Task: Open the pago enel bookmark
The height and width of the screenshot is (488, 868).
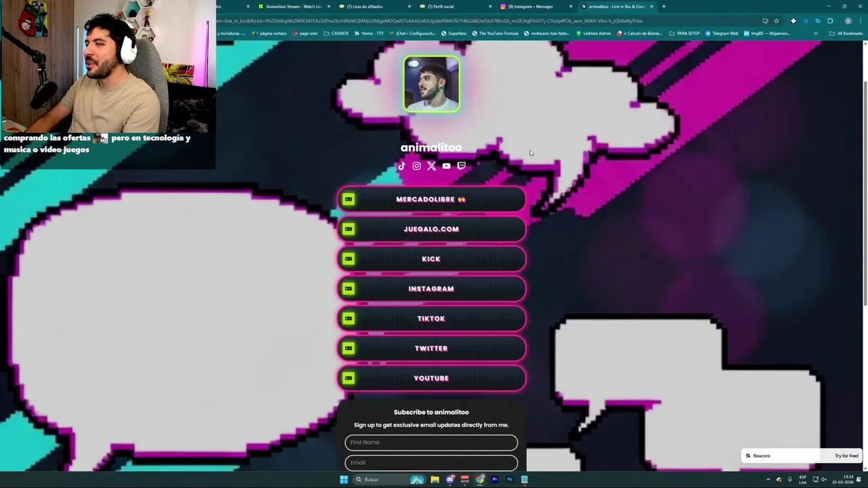Action: (x=305, y=33)
